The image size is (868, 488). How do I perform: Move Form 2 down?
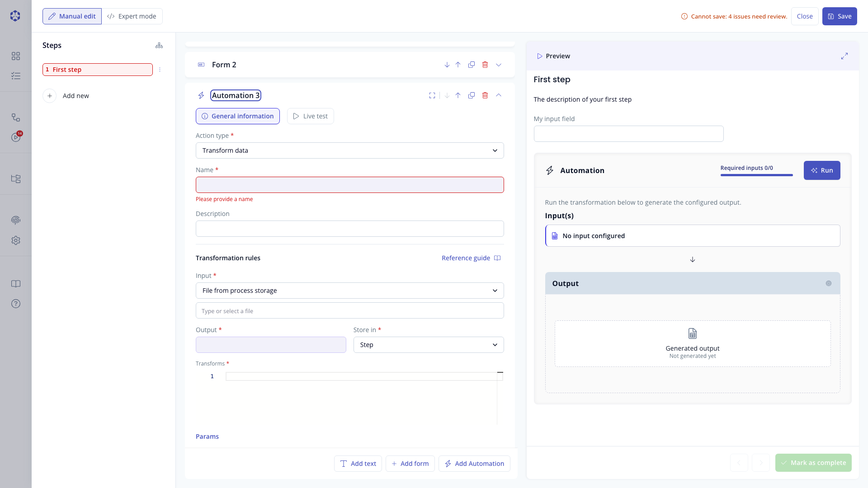447,65
